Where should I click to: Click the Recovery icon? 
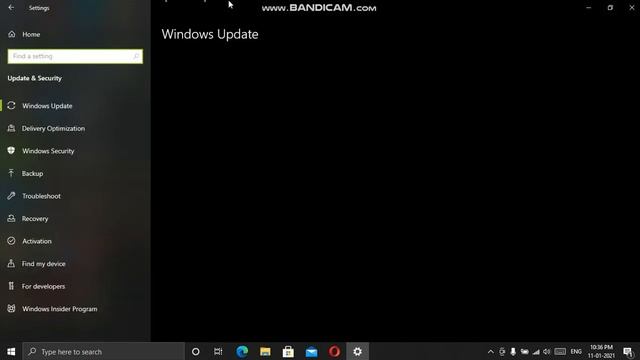[x=11, y=218]
